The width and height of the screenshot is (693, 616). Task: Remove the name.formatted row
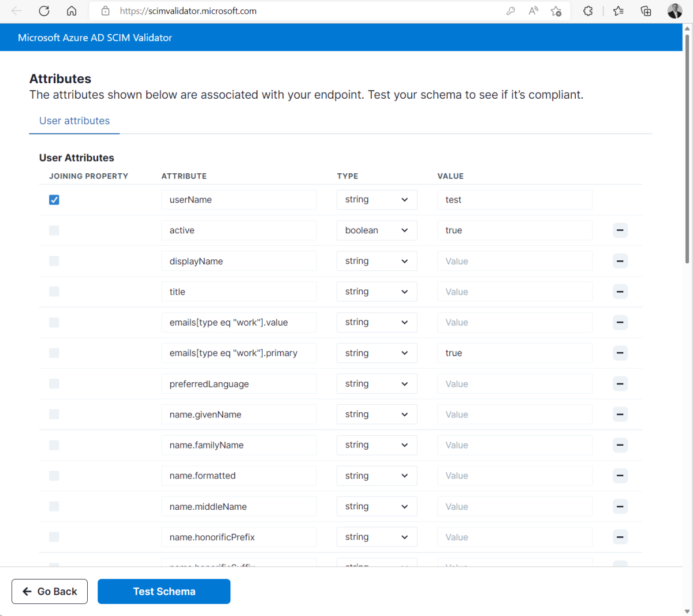[x=620, y=476]
